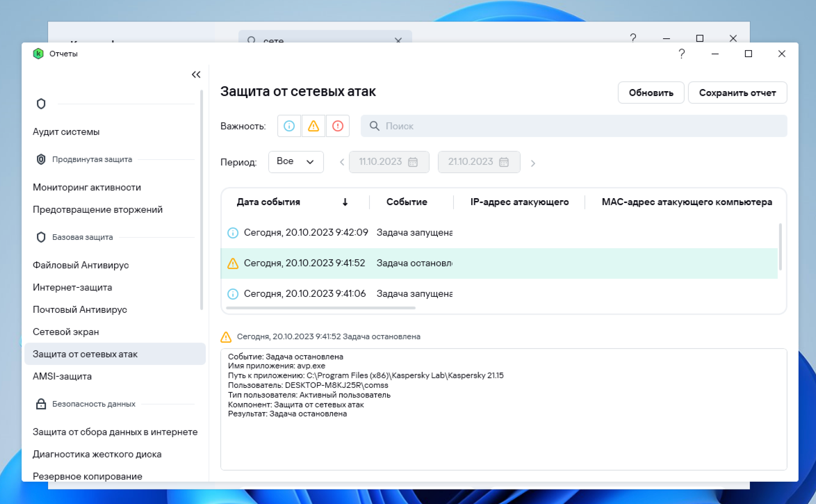Go to the next period arrow
The width and height of the screenshot is (816, 504).
click(x=533, y=163)
